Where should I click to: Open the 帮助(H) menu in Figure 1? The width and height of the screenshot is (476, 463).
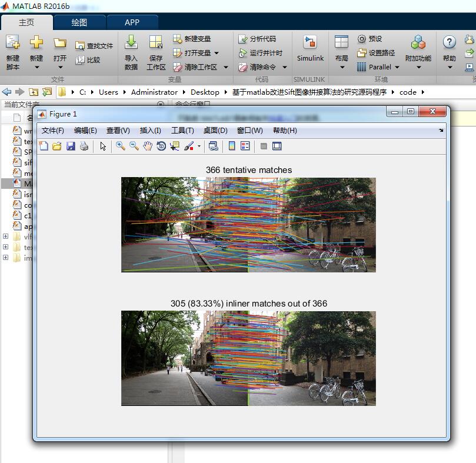point(285,131)
